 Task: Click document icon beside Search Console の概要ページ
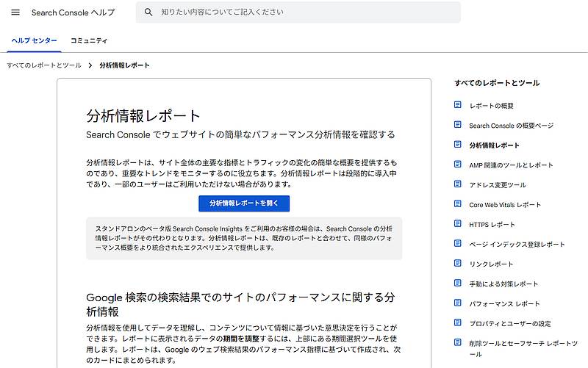point(457,124)
